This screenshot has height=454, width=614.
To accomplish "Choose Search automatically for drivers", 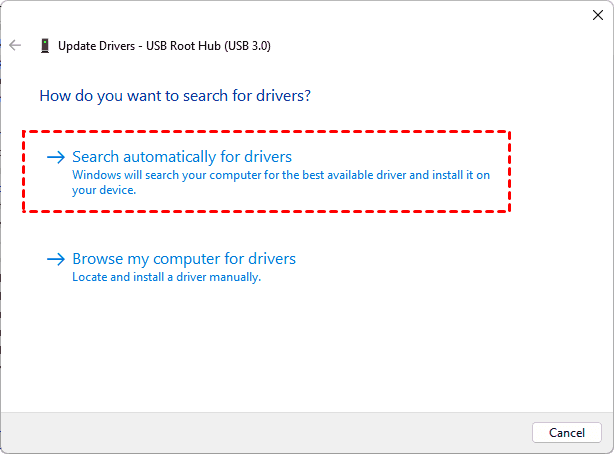I will (x=182, y=157).
